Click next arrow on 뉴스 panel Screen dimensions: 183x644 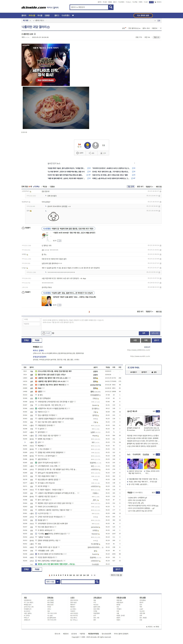[159, 454]
